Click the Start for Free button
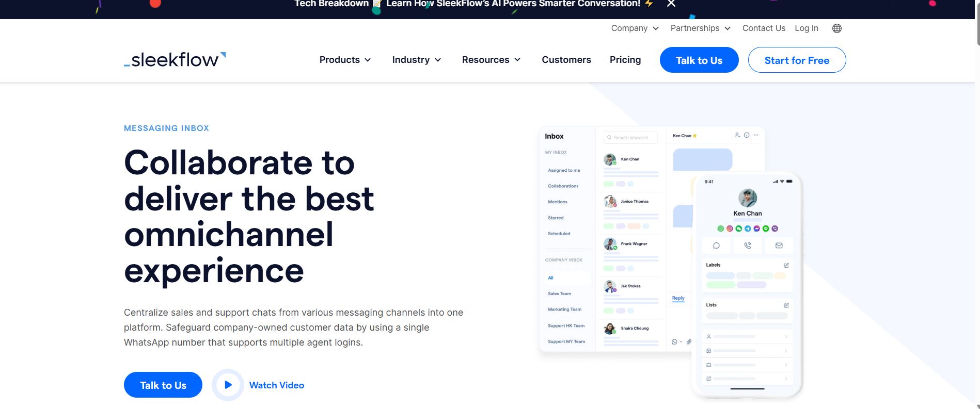The image size is (980, 409). pos(797,60)
